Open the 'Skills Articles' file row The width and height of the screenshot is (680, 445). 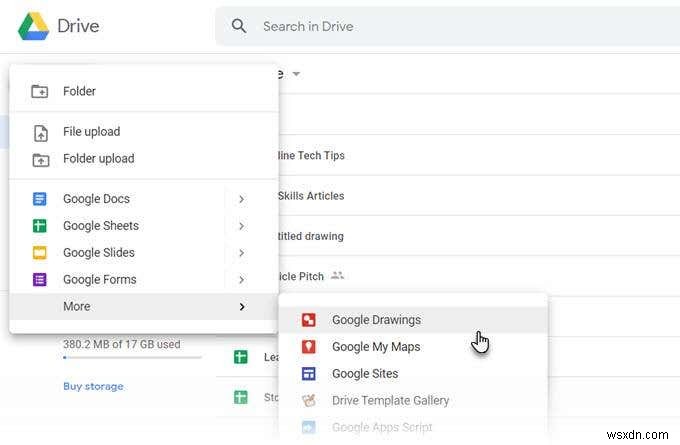click(479, 196)
